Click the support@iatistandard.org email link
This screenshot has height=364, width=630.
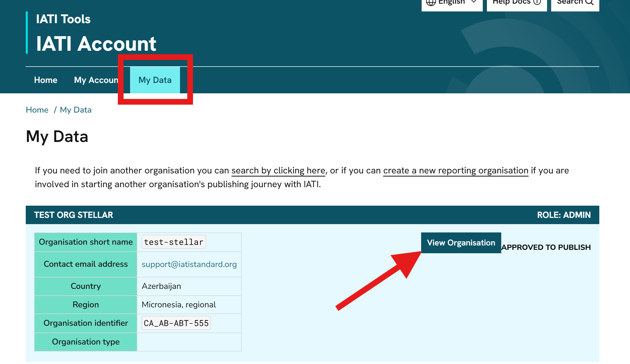(x=189, y=264)
